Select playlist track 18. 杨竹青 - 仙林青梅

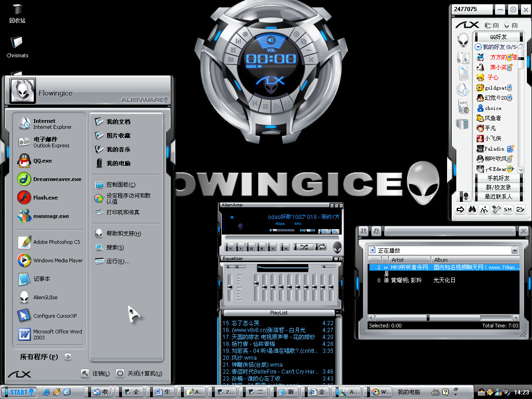[x=278, y=344]
